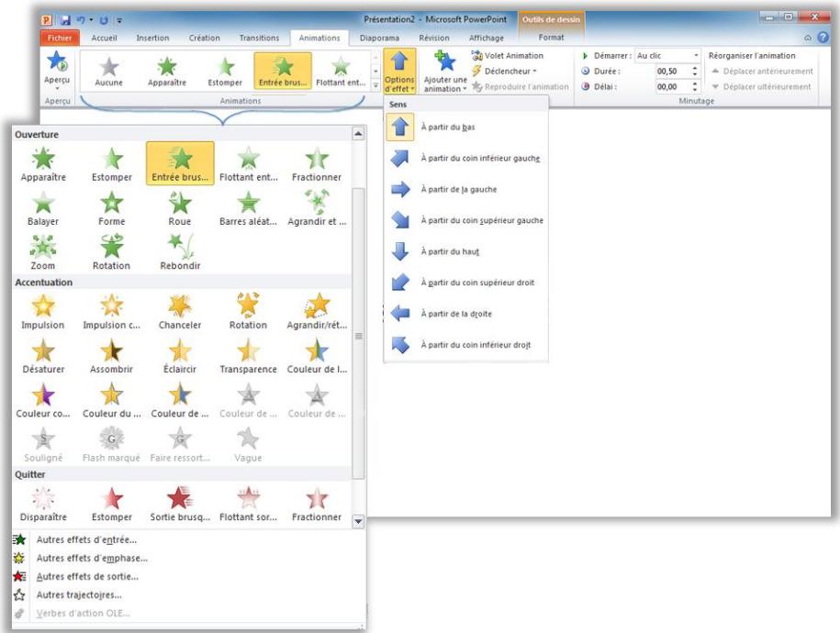Image resolution: width=840 pixels, height=633 pixels.
Task: Apply the Transparence emphasis effect
Action: (249, 356)
